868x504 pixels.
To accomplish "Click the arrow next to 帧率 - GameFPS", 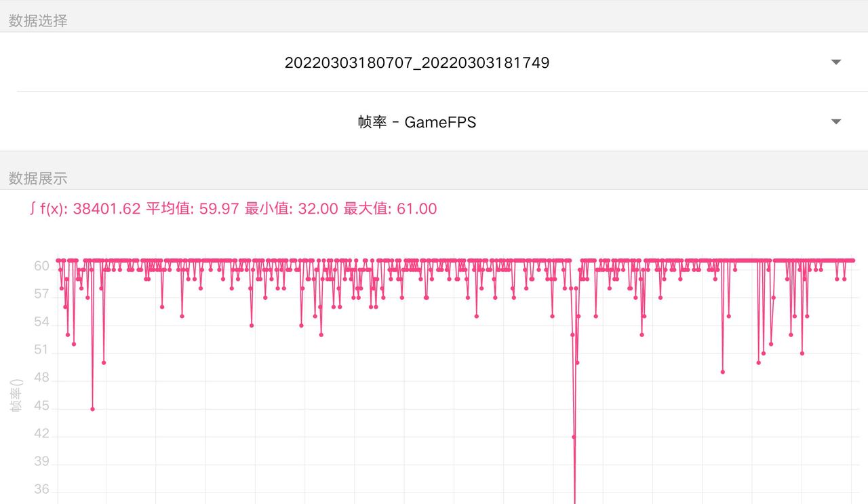I will 836,122.
